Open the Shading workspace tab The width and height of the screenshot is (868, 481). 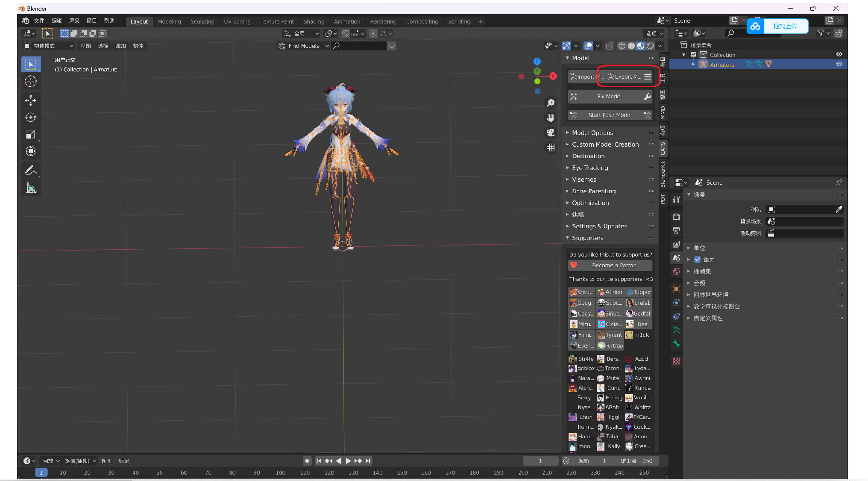point(314,21)
